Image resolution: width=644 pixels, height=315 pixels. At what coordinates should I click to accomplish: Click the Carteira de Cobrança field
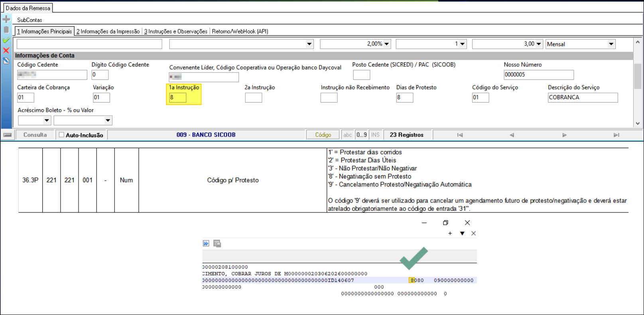[26, 97]
